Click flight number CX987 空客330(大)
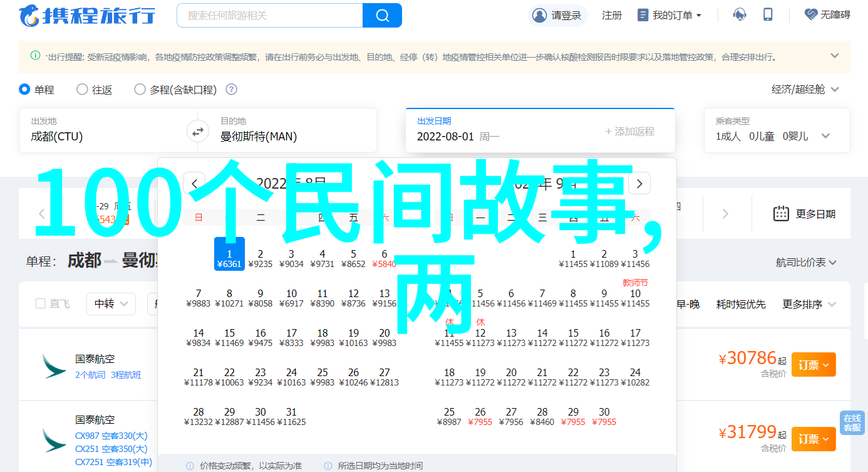The height and width of the screenshot is (472, 868). pyautogui.click(x=111, y=436)
